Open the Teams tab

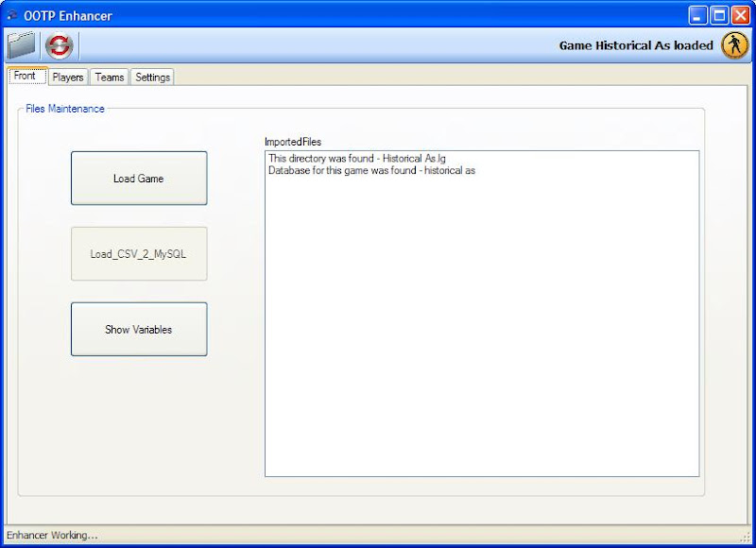(108, 77)
